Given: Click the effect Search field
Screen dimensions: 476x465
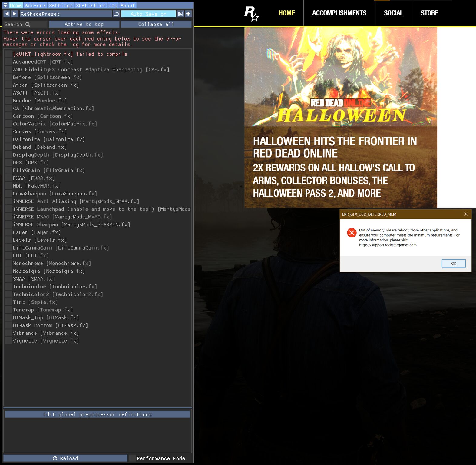Looking at the screenshot, I should [25, 24].
